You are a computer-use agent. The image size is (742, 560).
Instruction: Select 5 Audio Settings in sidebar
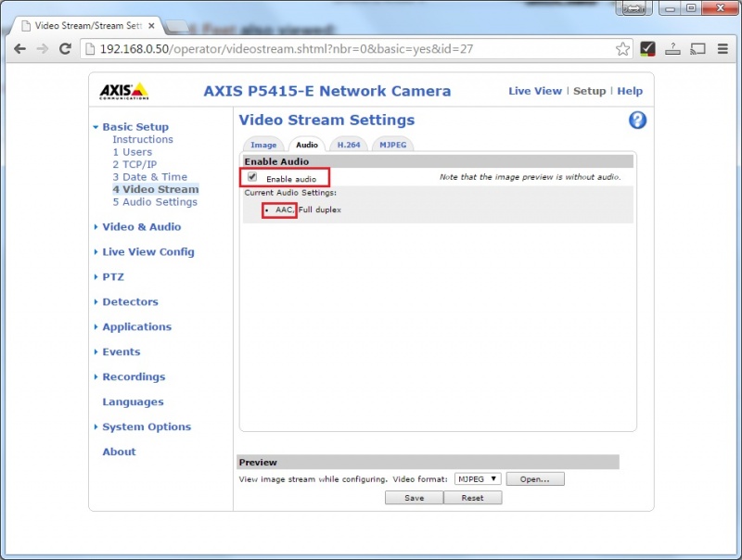click(155, 202)
